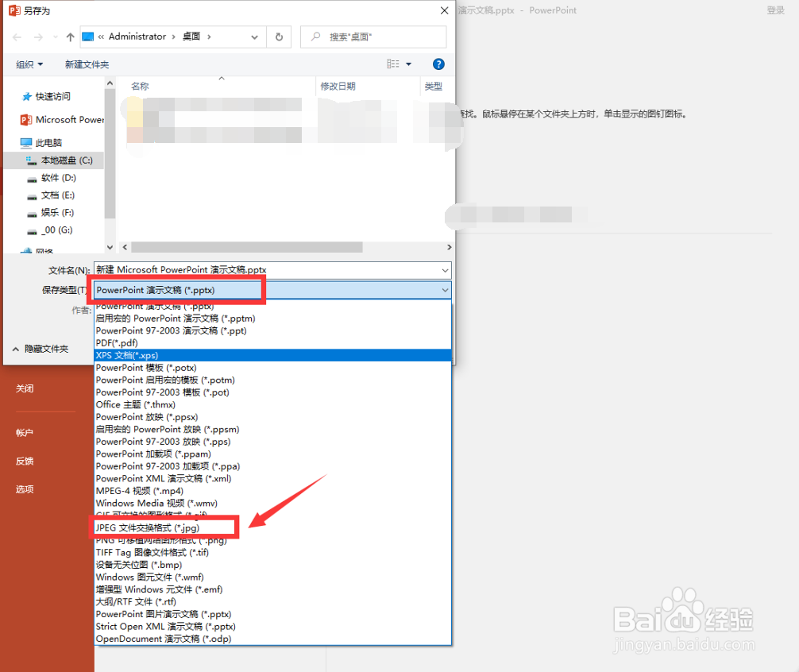The height and width of the screenshot is (672, 799).
Task: Change the file view layout icon
Action: [x=393, y=64]
